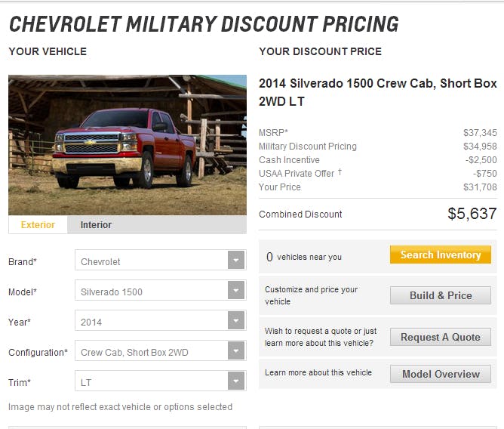Select the Request A Quote button
504x429 pixels.
(441, 337)
